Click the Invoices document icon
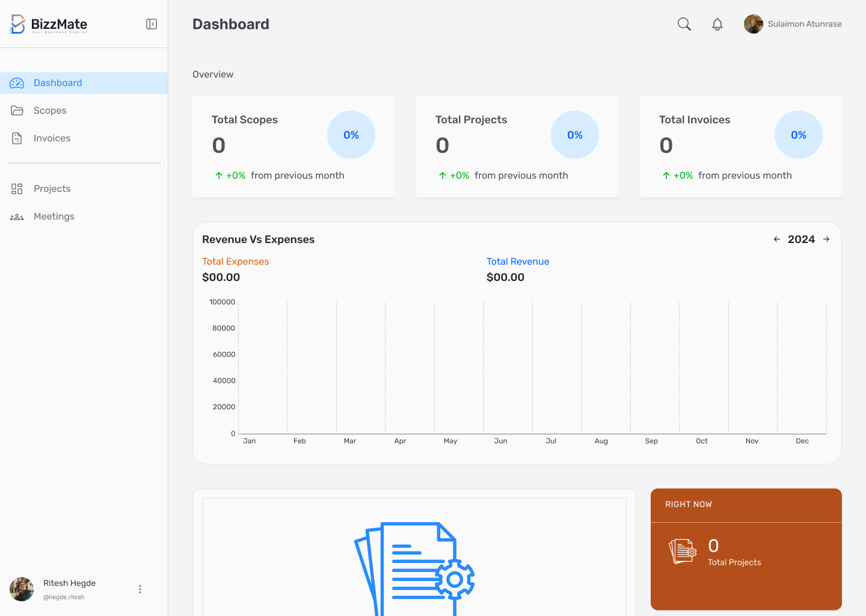The width and height of the screenshot is (866, 616). [17, 138]
